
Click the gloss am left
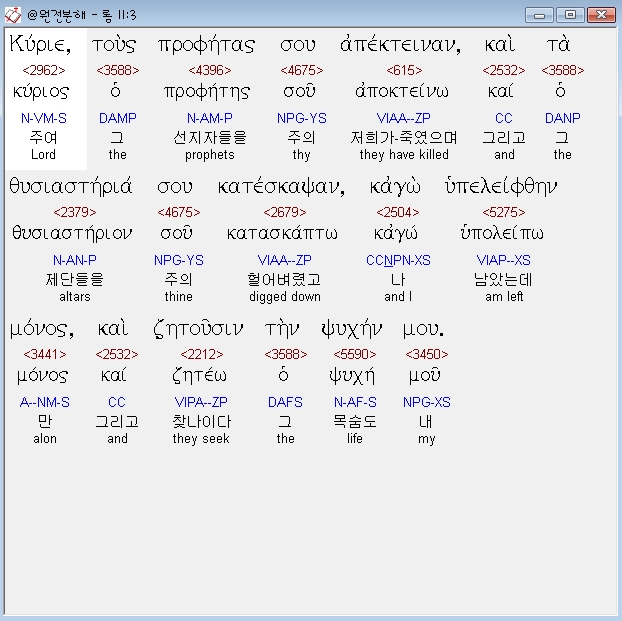[504, 296]
